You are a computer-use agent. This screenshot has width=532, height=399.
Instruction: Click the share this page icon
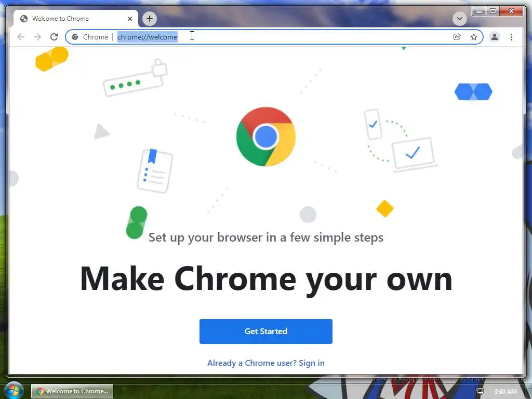tap(457, 37)
